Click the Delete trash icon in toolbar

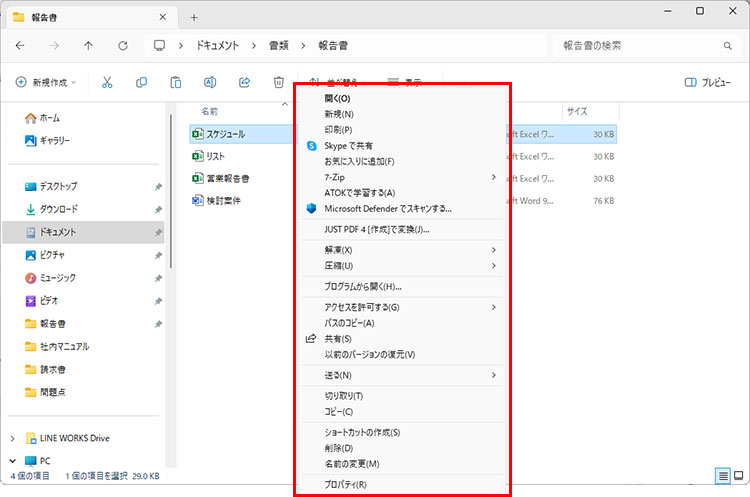[x=279, y=82]
